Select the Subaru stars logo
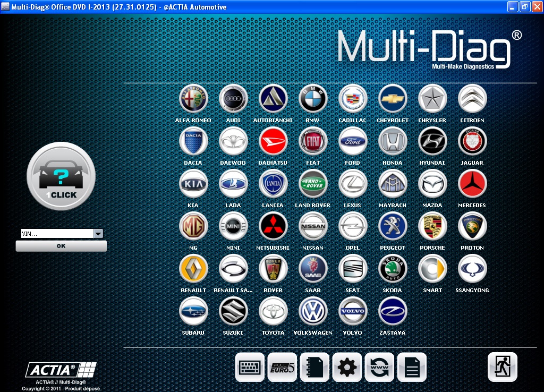Screen dimensions: 544x392 click(x=193, y=311)
